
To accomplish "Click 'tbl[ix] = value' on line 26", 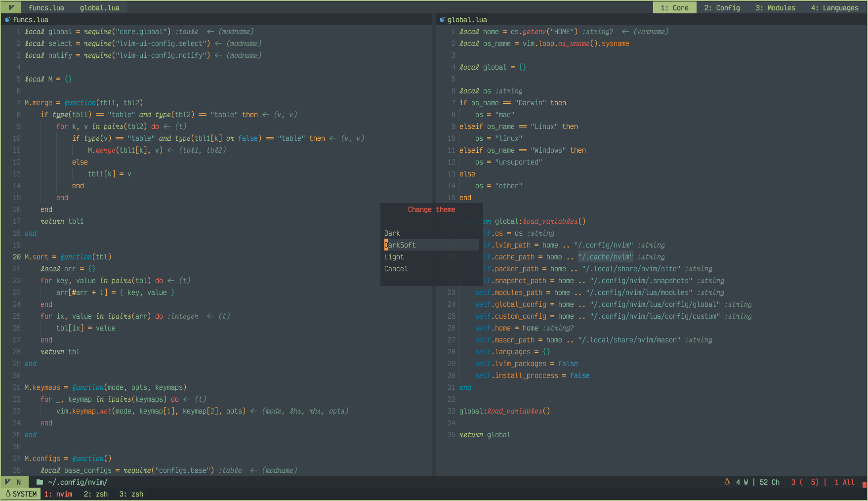I will click(x=86, y=328).
